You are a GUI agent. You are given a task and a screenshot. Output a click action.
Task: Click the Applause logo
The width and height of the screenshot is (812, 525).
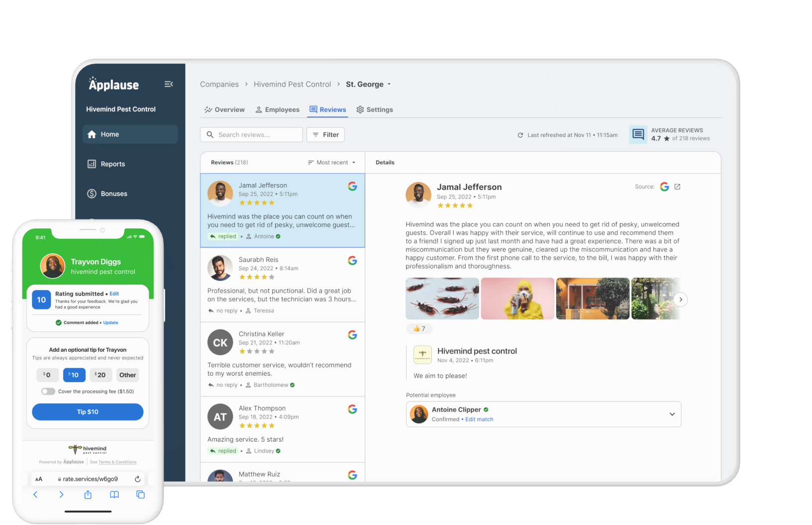114,84
